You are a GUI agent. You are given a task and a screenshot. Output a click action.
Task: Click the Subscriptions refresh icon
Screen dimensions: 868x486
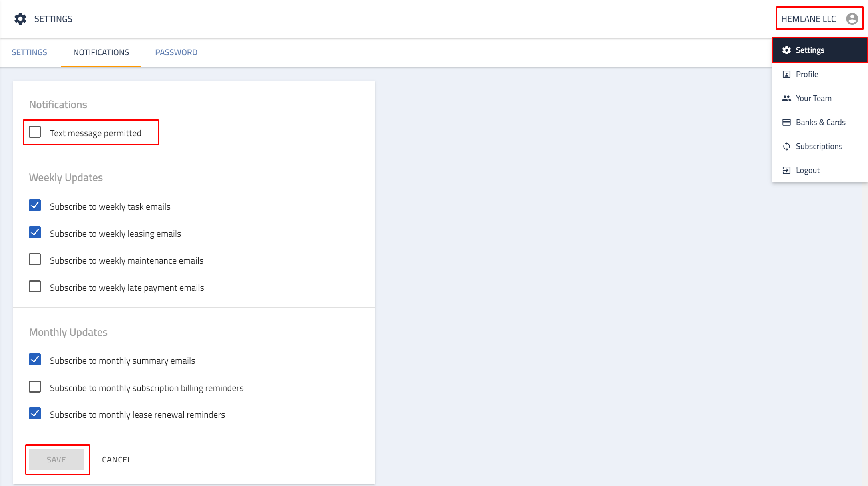coord(786,146)
